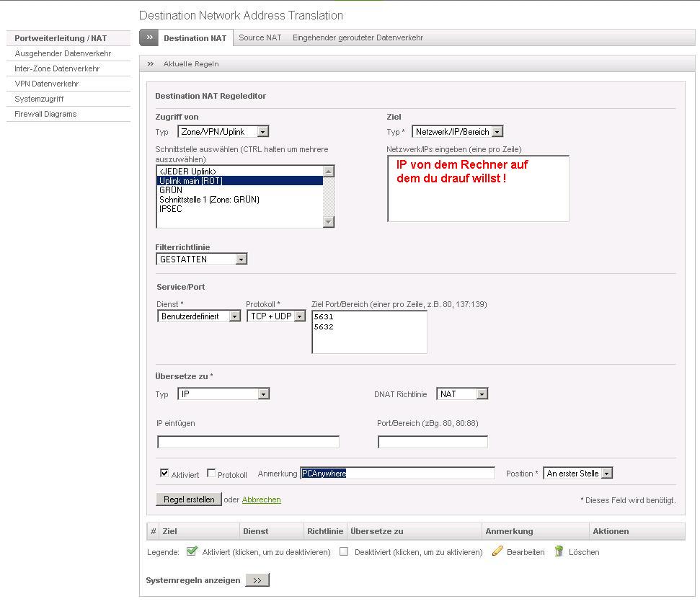Image resolution: width=700 pixels, height=604 pixels.
Task: Click the IP einfügen input field
Action: [x=248, y=442]
